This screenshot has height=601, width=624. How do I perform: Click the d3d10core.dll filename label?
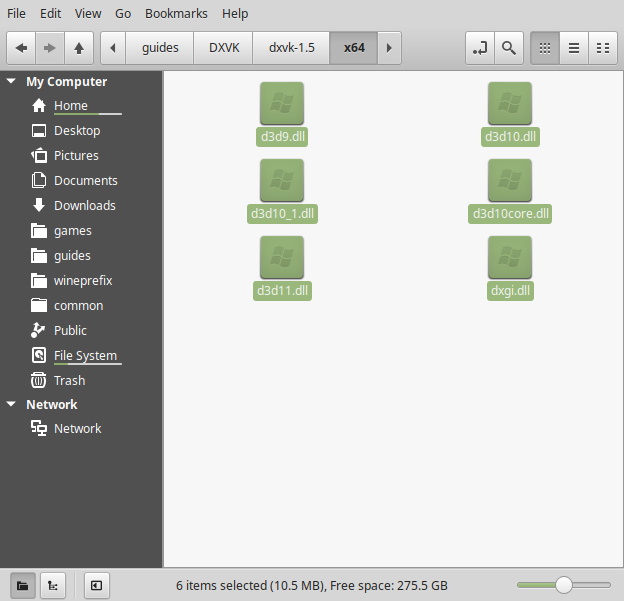tap(510, 214)
